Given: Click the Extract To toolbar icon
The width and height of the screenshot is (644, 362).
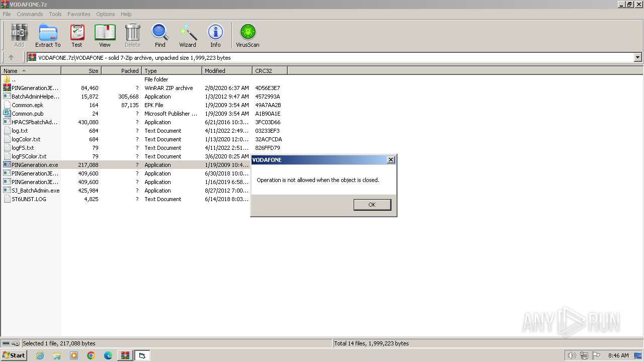Looking at the screenshot, I should point(48,36).
